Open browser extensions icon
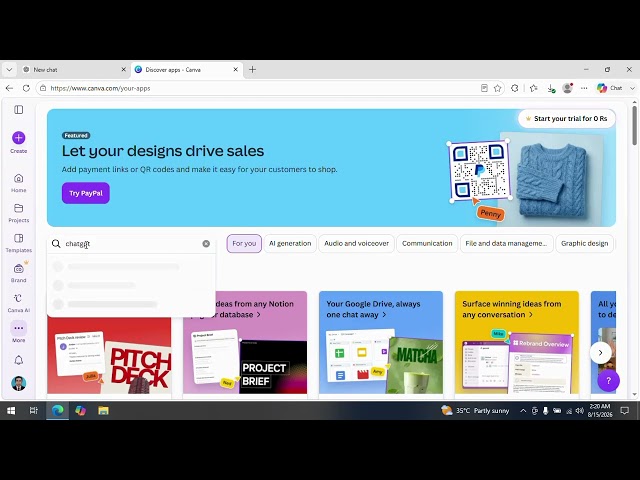640x480 pixels. click(x=515, y=88)
